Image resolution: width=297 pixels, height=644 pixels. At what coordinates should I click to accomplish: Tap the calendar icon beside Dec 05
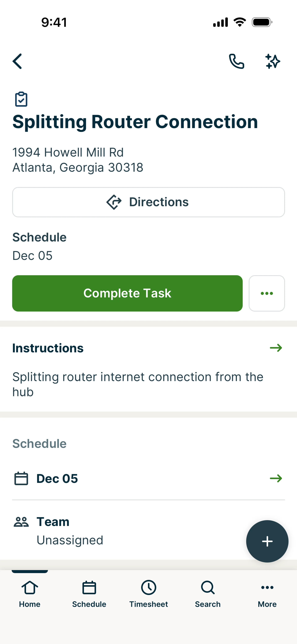tap(21, 478)
